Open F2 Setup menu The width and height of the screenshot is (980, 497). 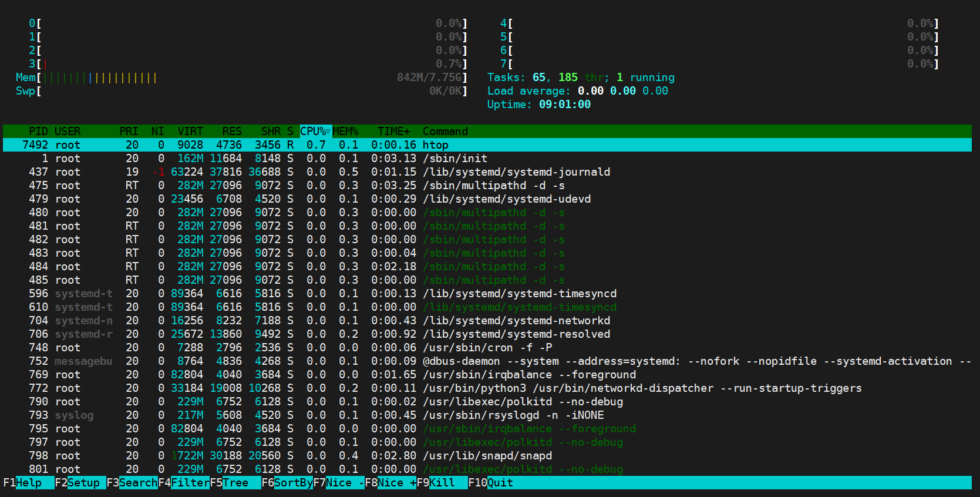80,483
